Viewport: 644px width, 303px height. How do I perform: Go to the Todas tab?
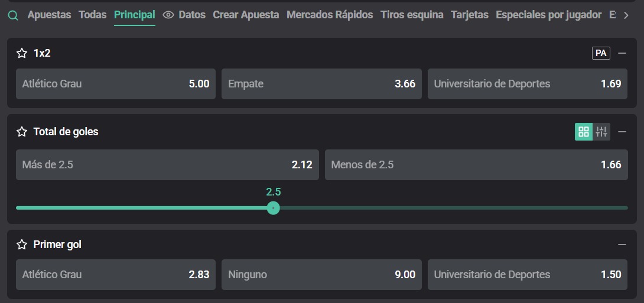click(x=92, y=15)
